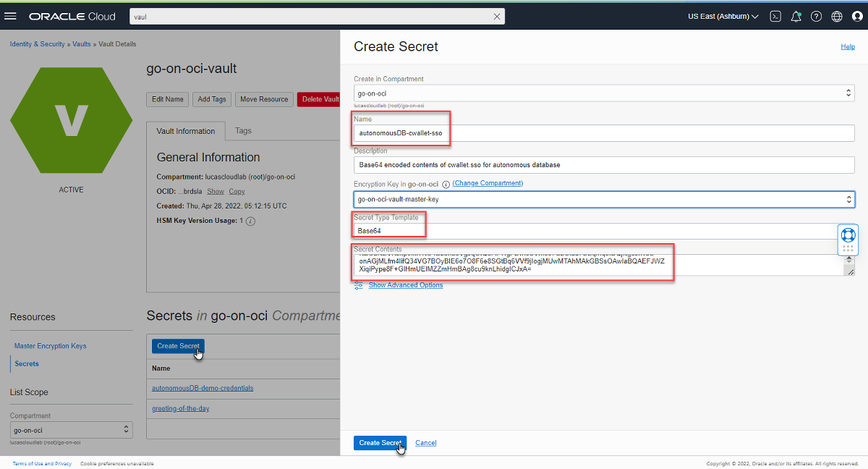Click the grip dots under support icon
The height and width of the screenshot is (469, 868).
(848, 248)
